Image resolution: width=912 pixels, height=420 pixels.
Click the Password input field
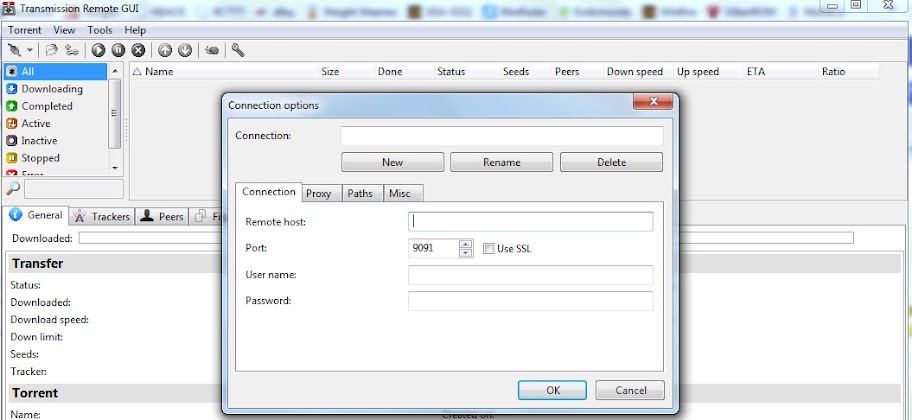tap(530, 301)
